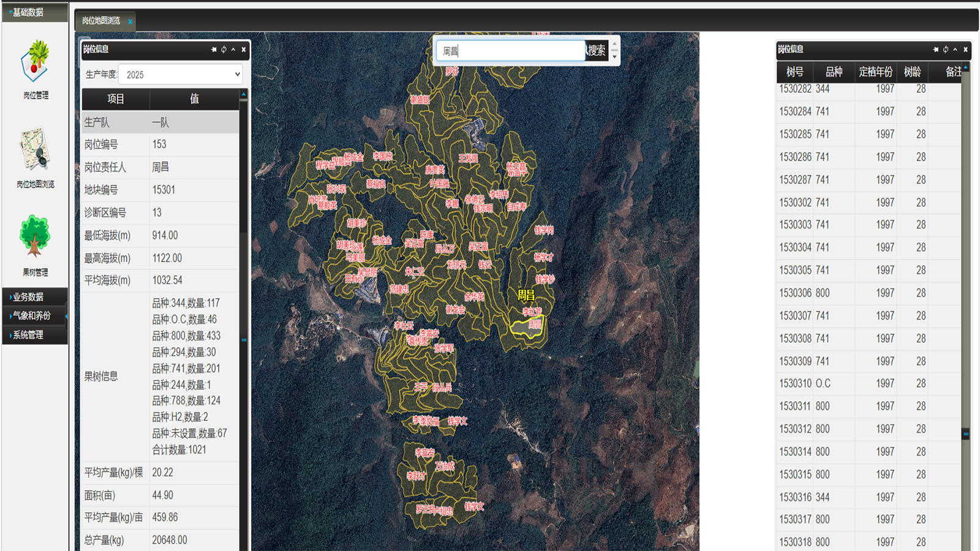Open the 岗位地图浏览 map icon in sidebar

pyautogui.click(x=35, y=157)
